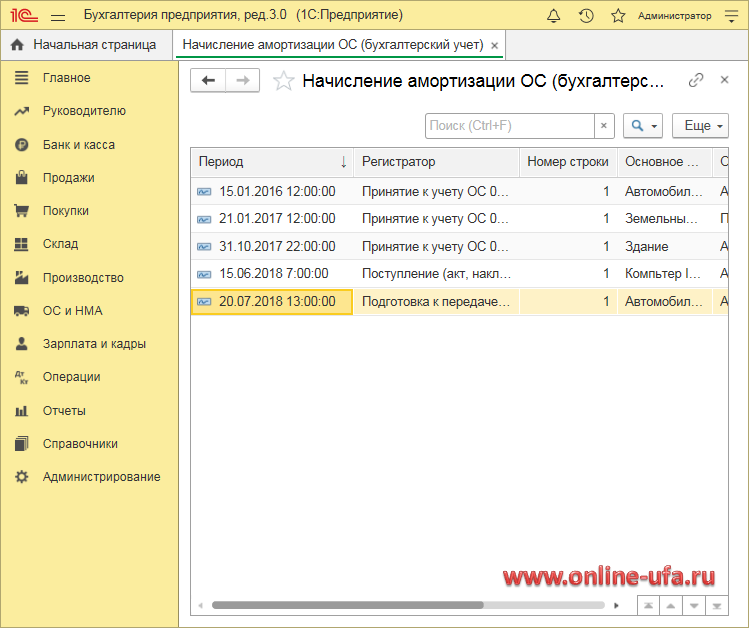The image size is (749, 628).
Task: Open the hamburger sections menu icon
Action: click(x=59, y=15)
